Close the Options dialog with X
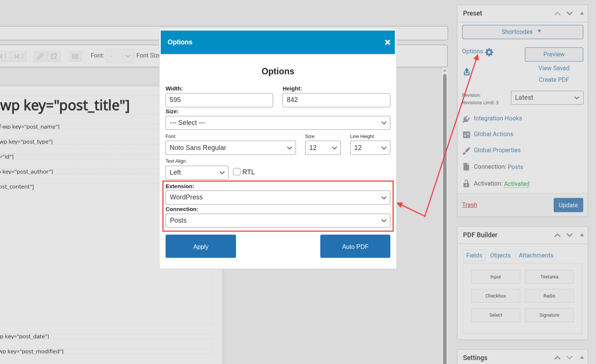596x364 pixels. pos(387,42)
